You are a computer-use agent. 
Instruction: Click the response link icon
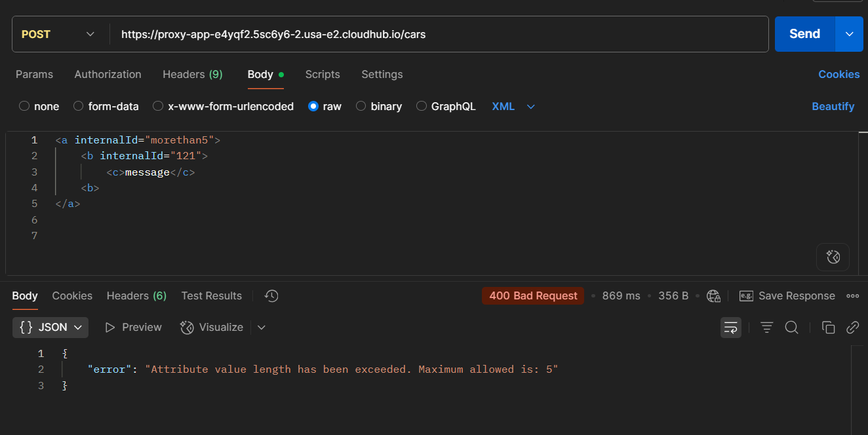pyautogui.click(x=852, y=328)
